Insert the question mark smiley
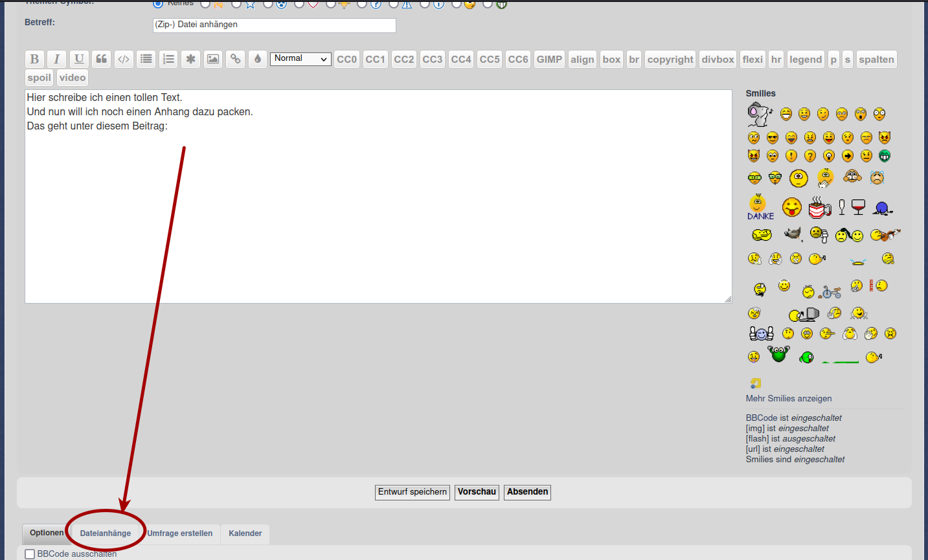 [x=810, y=156]
